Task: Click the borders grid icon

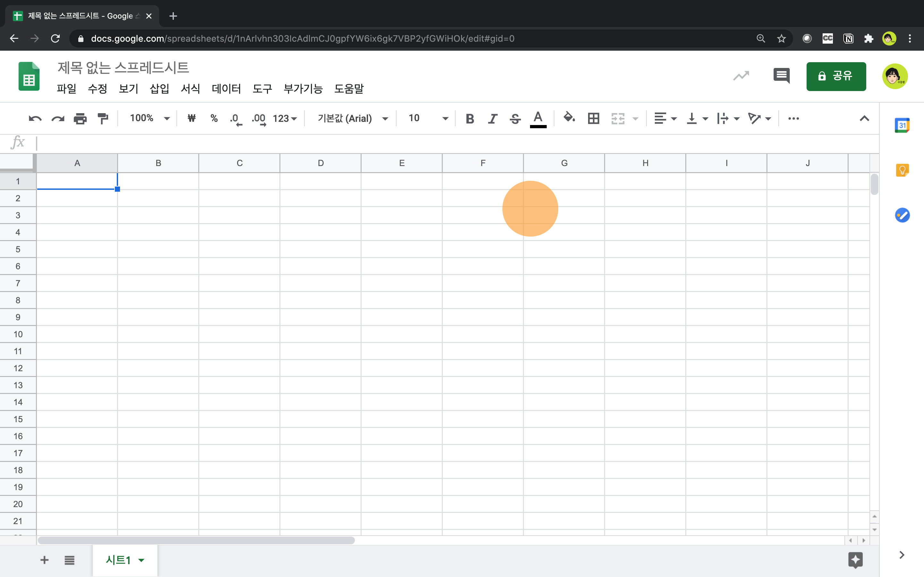Action: 593,119
